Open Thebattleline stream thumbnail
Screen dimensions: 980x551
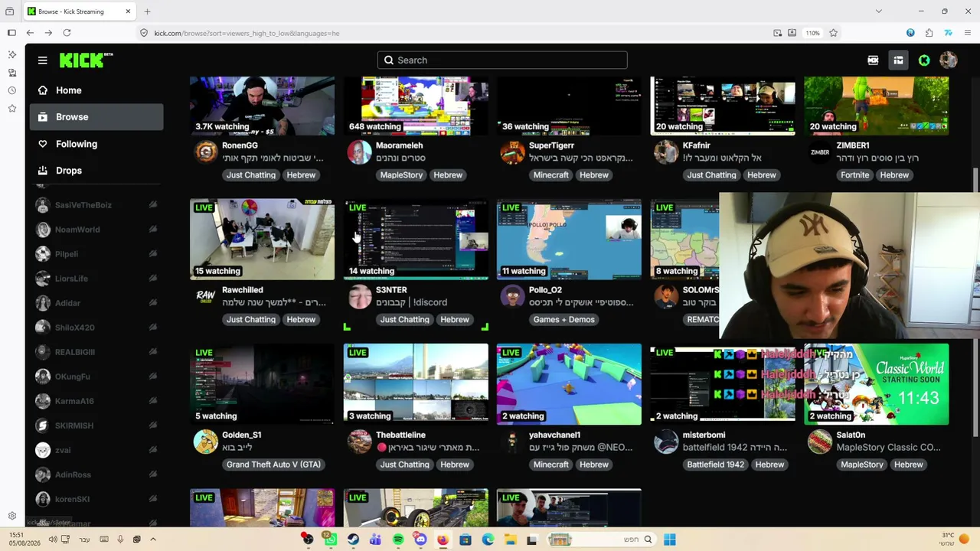[x=416, y=384]
